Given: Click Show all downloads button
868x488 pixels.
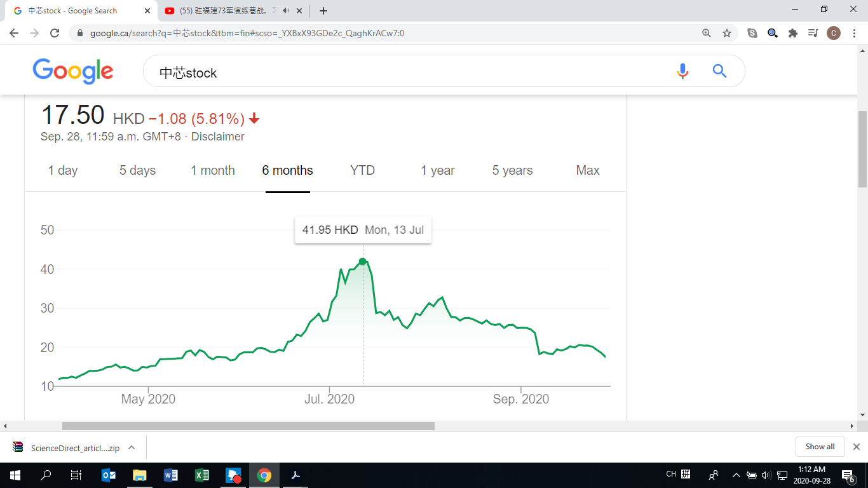Looking at the screenshot, I should pyautogui.click(x=820, y=447).
